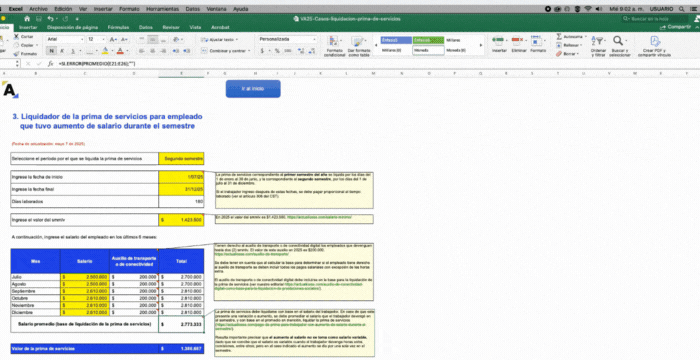Click the Redo icon in the title bar

click(x=65, y=19)
